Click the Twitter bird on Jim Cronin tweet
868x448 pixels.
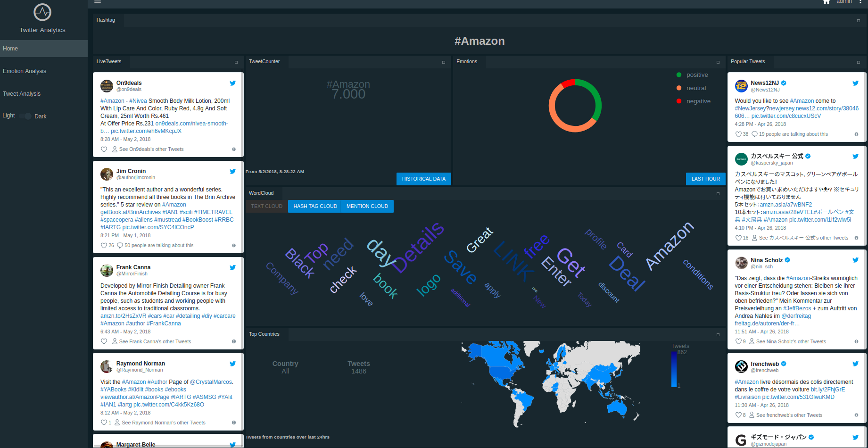[x=232, y=171]
